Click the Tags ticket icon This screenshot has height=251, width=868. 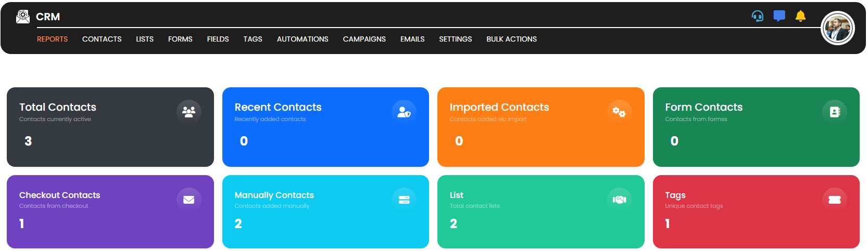(834, 200)
